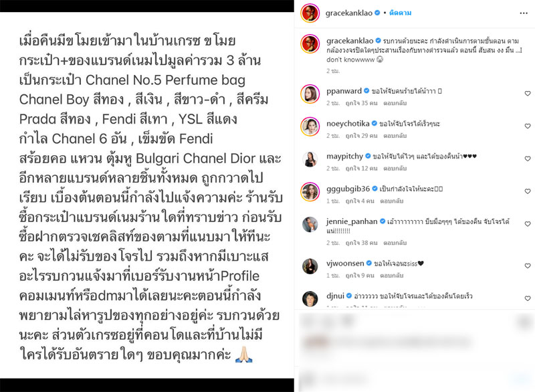The width and height of the screenshot is (535, 392).
Task: View the 35 likes on ppanward's comment
Action: pyautogui.click(x=361, y=103)
